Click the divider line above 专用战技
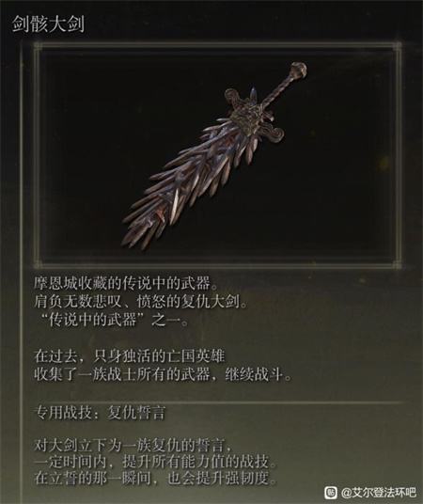 pos(218,402)
